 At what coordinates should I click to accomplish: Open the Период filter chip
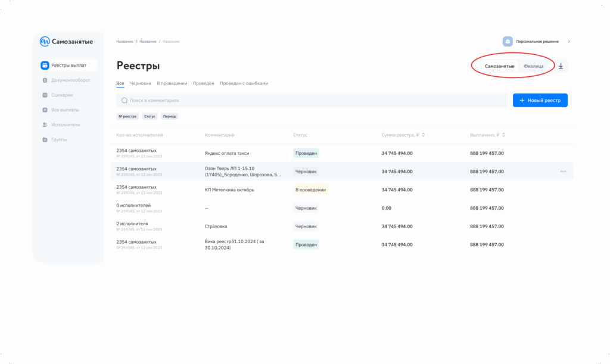point(169,116)
